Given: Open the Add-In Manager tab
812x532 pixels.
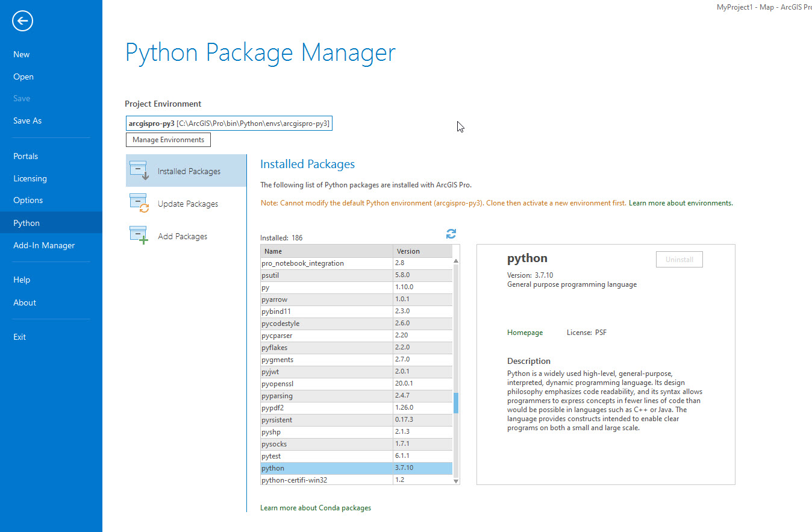Looking at the screenshot, I should pyautogui.click(x=44, y=245).
